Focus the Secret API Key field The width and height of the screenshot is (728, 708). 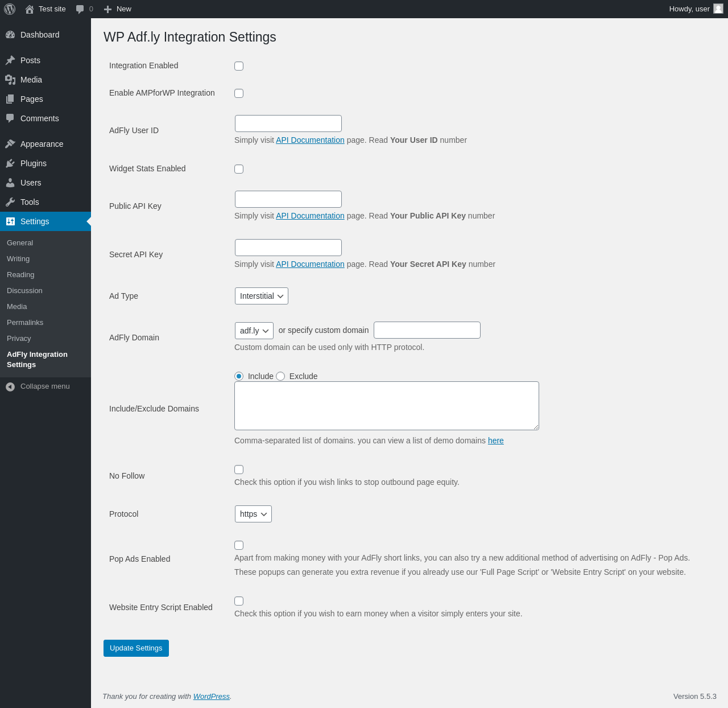coord(288,248)
